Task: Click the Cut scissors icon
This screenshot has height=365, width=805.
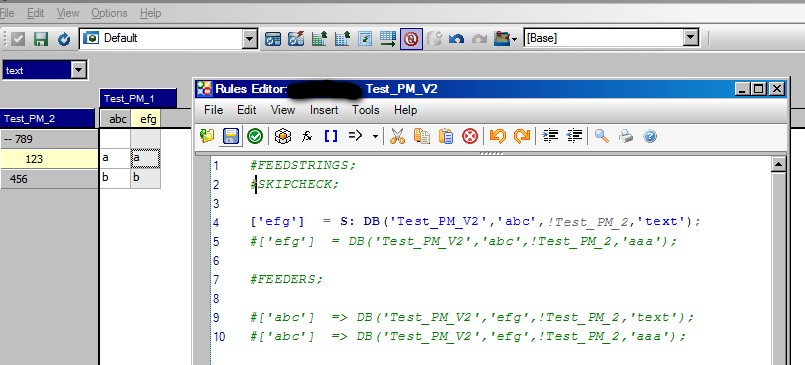Action: tap(397, 136)
